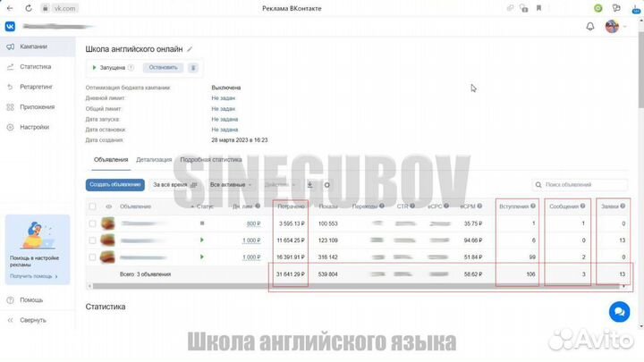Click info icon next to Вступления
Viewport: 644px width, 362px height.
point(533,206)
